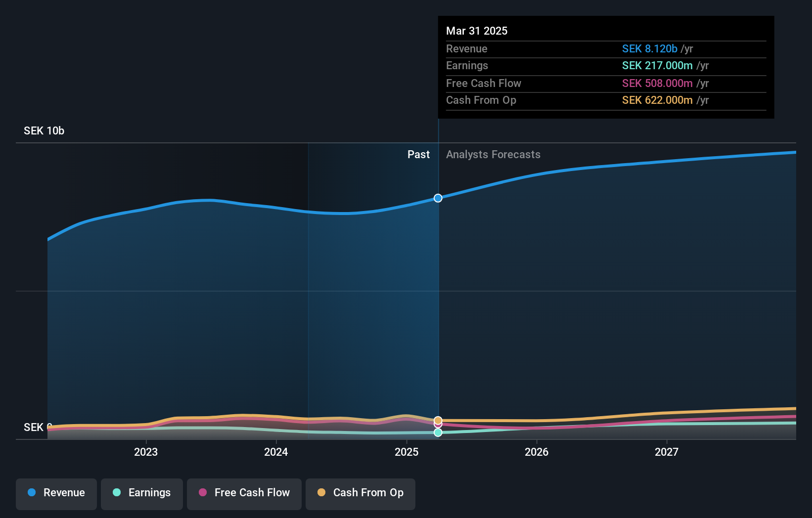Toggle the Revenue legend series
This screenshot has height=518, width=812.
coord(56,493)
